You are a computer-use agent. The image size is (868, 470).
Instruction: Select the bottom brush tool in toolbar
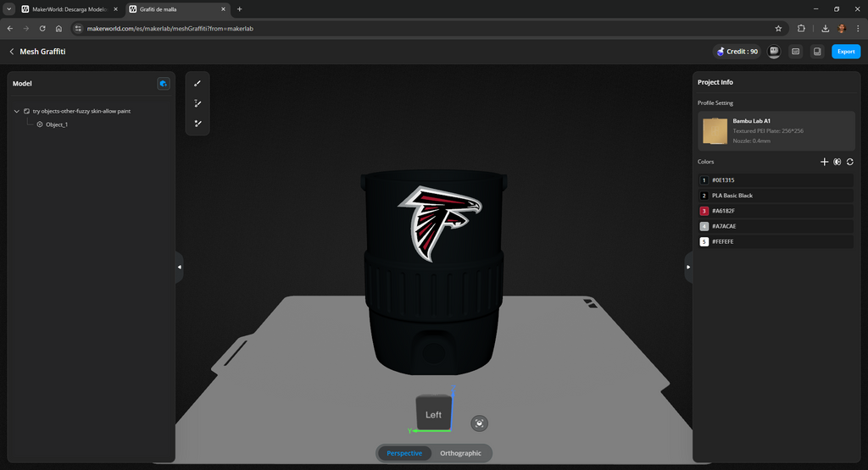[x=198, y=124]
